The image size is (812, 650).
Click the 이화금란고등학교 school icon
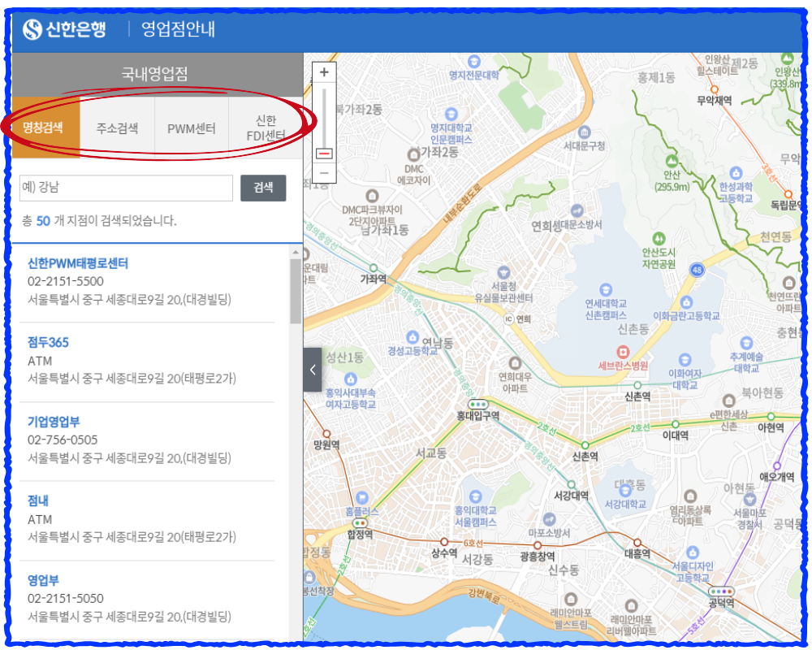[686, 301]
